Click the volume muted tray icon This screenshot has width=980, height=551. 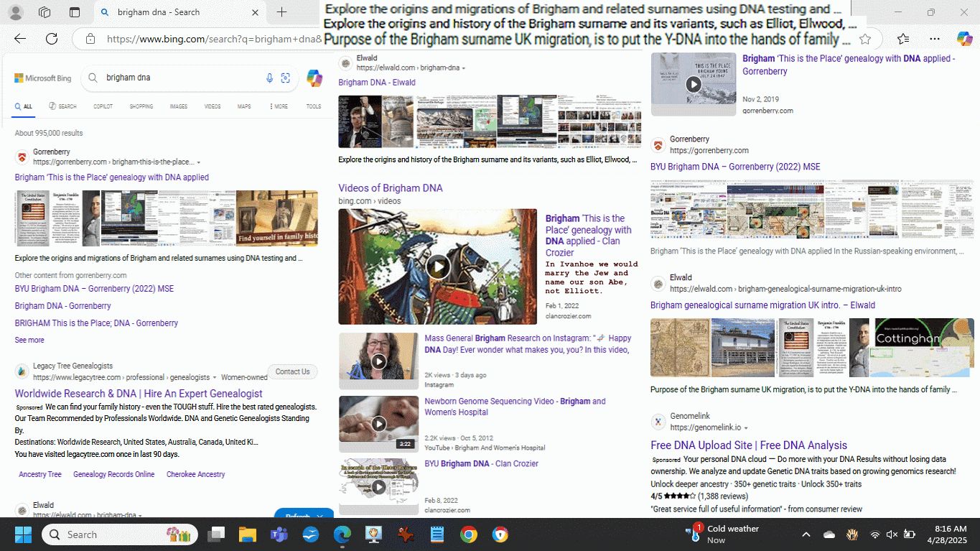(x=892, y=534)
